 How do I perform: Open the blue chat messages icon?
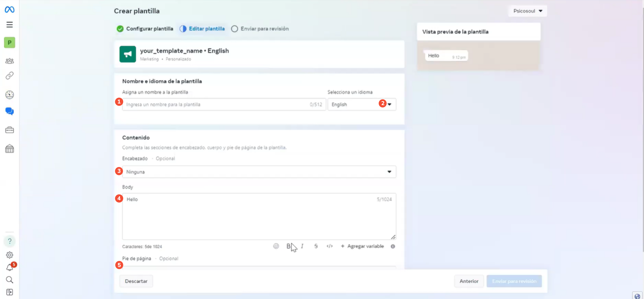9,111
